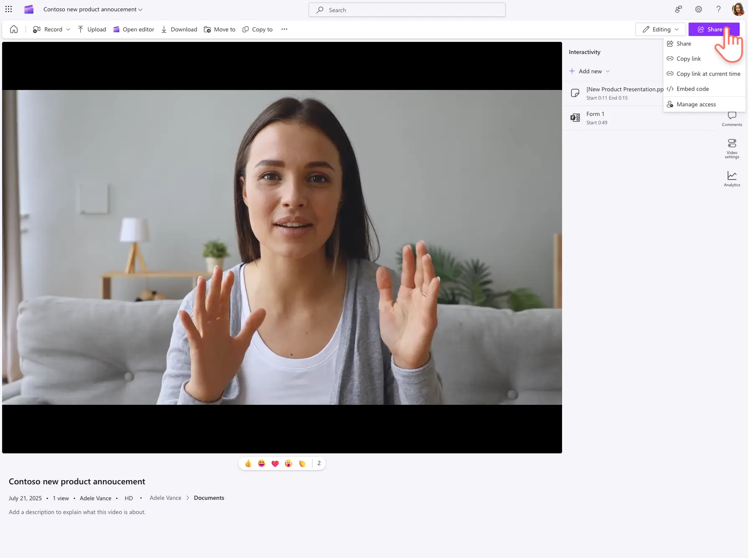The image size is (756, 558).
Task: Open the app launcher grid
Action: 8,9
